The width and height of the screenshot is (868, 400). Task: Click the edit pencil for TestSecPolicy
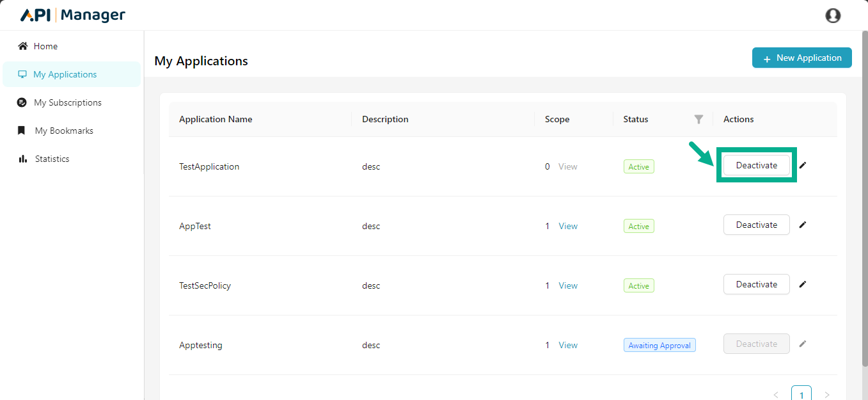coord(803,284)
